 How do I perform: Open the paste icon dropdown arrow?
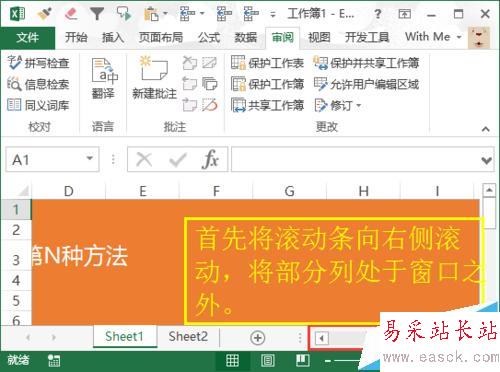165,14
